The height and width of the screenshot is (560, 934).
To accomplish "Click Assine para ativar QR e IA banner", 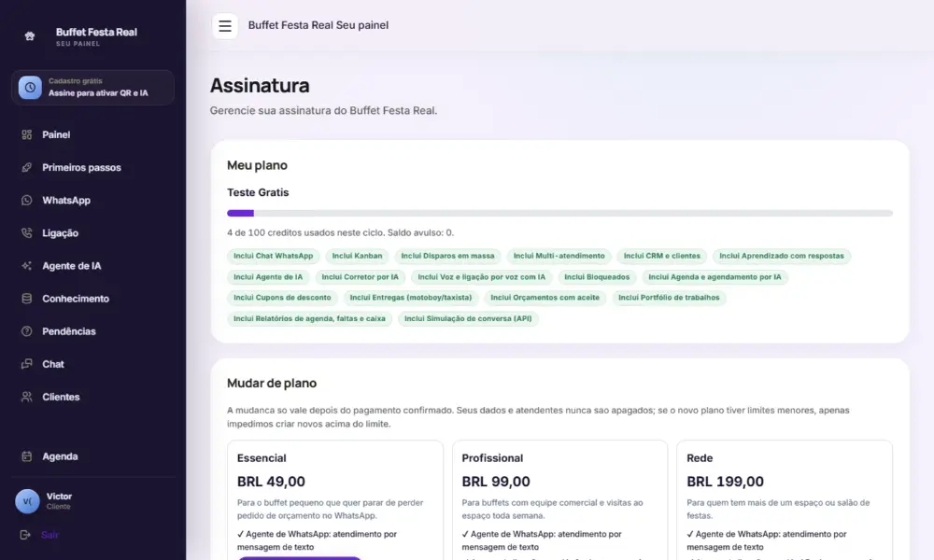I will coord(92,88).
